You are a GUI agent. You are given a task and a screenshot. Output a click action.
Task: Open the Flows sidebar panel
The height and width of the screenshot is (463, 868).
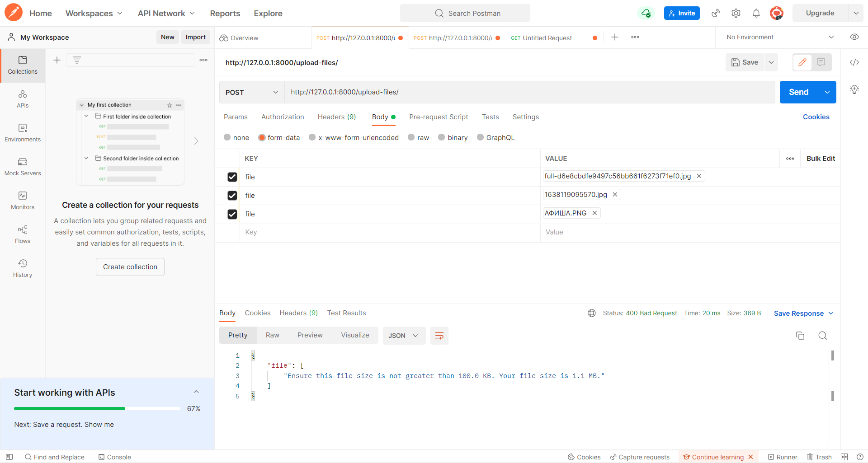(x=23, y=234)
